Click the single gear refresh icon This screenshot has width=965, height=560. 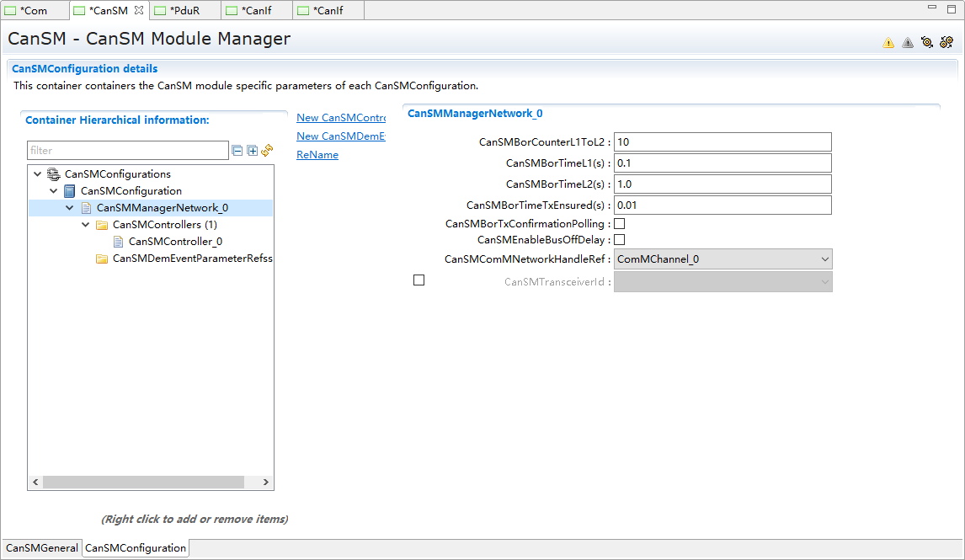coord(927,42)
